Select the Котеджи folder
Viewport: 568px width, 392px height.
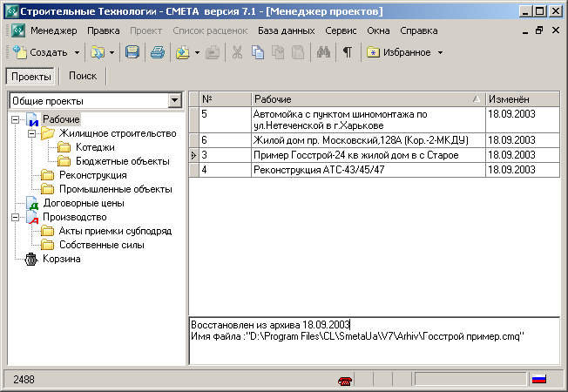(95, 147)
